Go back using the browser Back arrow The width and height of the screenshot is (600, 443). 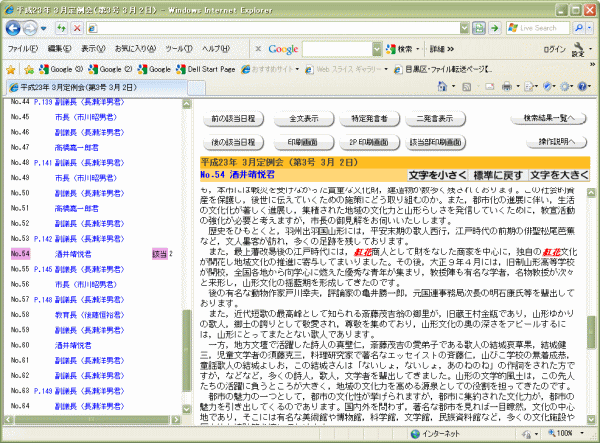(13, 28)
